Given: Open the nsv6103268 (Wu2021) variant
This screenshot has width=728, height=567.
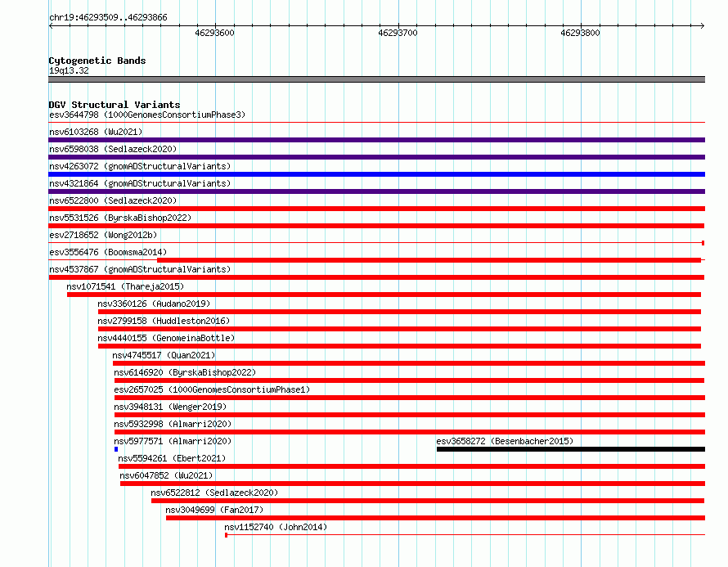Looking at the screenshot, I should tap(96, 132).
